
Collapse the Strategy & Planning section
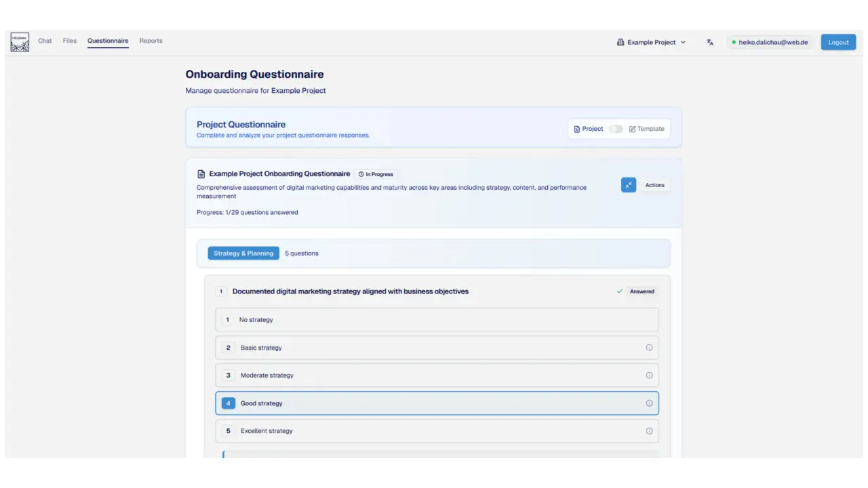click(x=243, y=253)
